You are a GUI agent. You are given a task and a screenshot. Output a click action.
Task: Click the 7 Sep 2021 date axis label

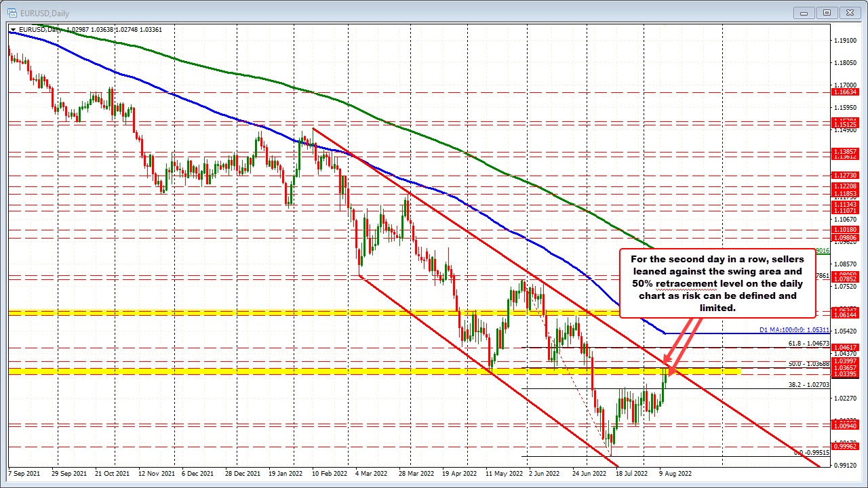(x=26, y=474)
